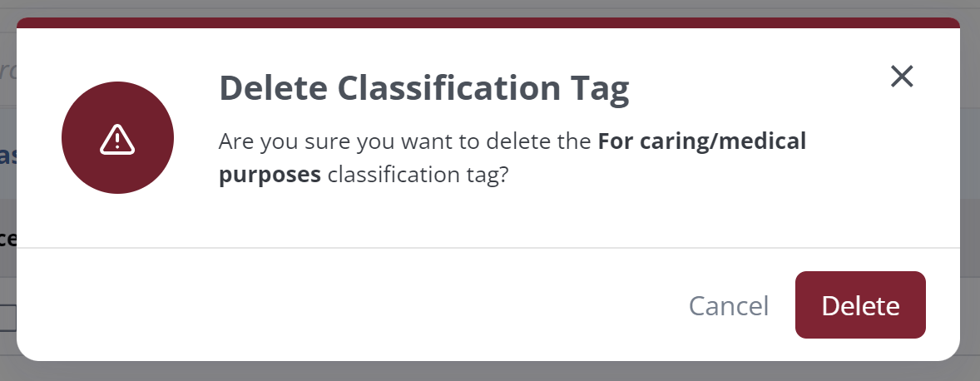Close the dialog with the X icon

(902, 77)
